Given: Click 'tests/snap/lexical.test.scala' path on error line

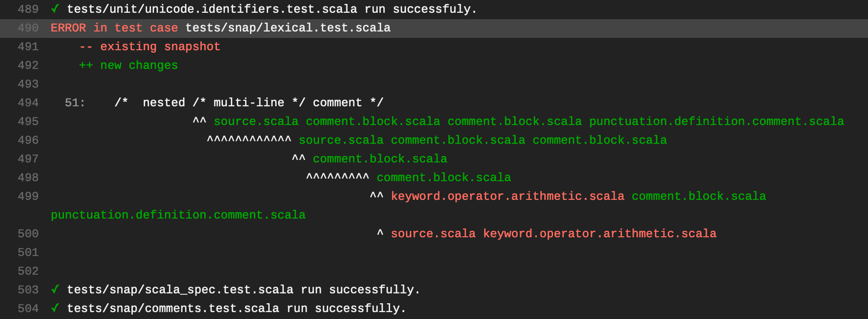Looking at the screenshot, I should (288, 28).
